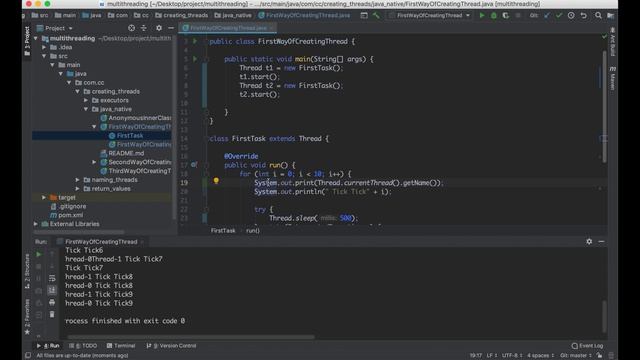Collapse all nodes in the Project panel
Image resolution: width=640 pixels, height=360 pixels.
(144, 28)
